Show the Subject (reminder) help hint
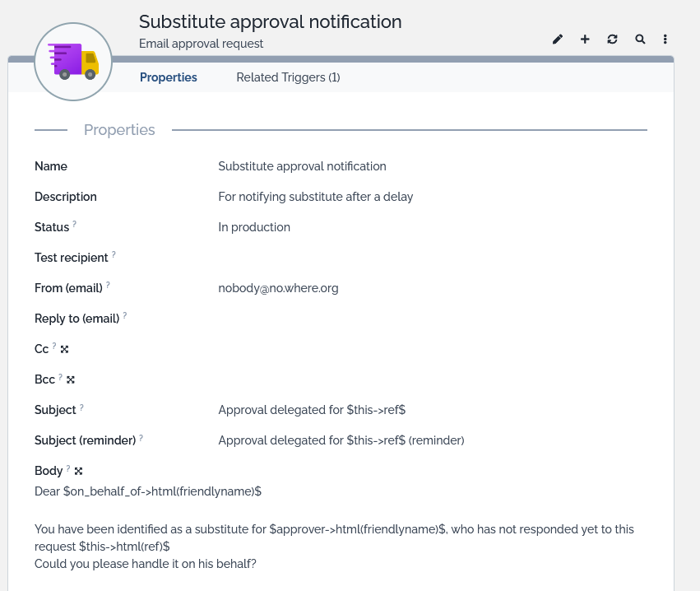 pos(141,437)
